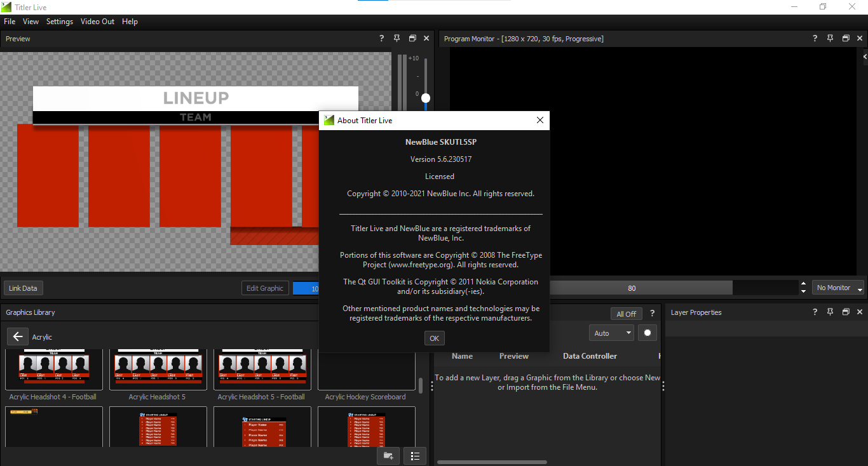Click the blue zoom bar next to Edit Graphic
This screenshot has height=466, width=868.
(306, 288)
